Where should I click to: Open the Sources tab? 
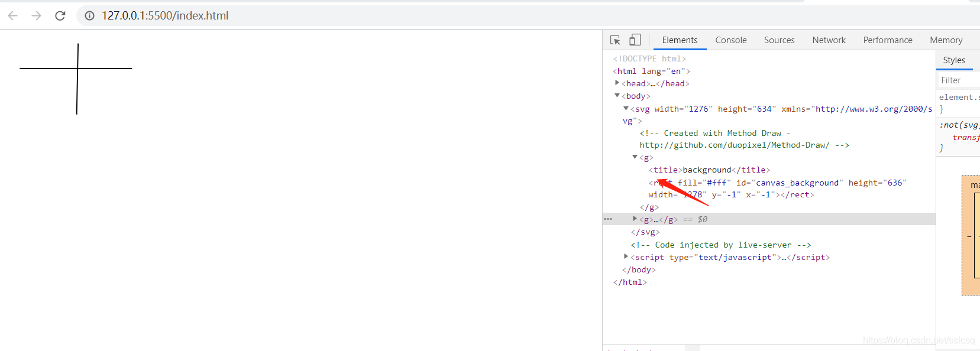779,40
